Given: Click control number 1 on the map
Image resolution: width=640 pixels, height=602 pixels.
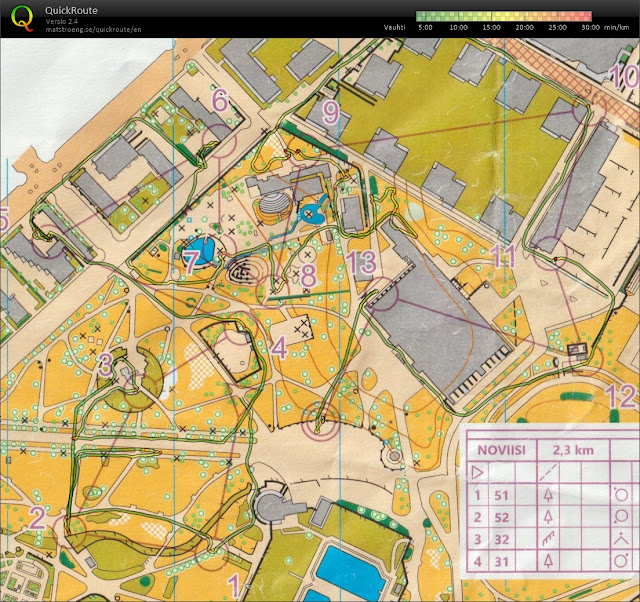Looking at the screenshot, I should click(x=233, y=586).
